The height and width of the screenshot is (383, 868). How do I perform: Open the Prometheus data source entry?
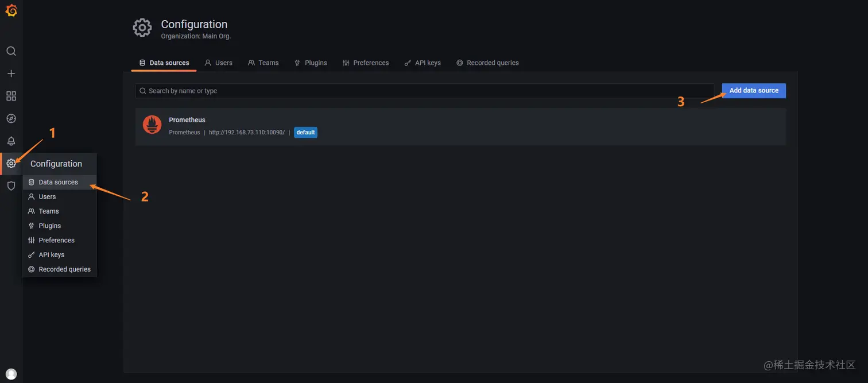click(187, 119)
